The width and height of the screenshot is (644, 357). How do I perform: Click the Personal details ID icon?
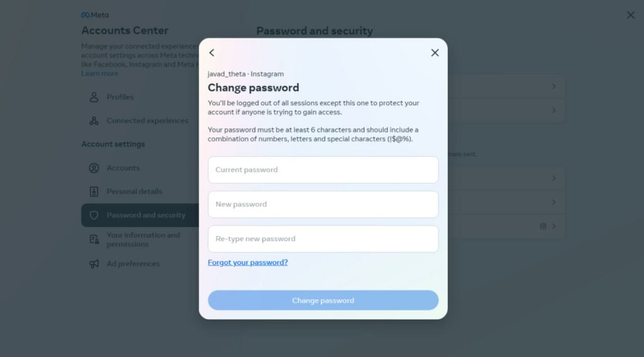(94, 191)
